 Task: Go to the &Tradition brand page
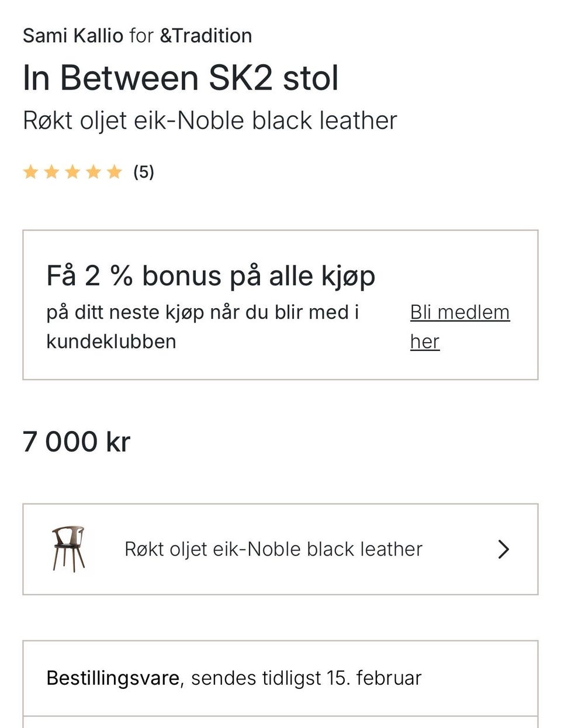[206, 36]
